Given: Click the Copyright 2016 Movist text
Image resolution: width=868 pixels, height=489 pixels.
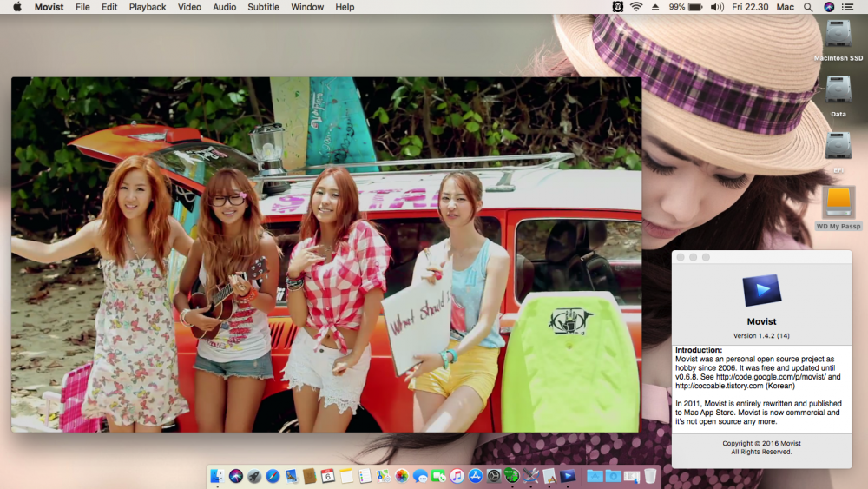Looking at the screenshot, I should click(761, 443).
